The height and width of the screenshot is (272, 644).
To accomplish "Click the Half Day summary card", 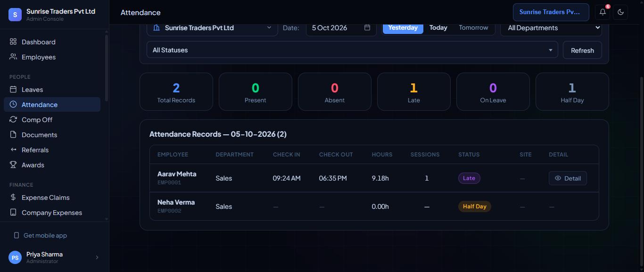I will pos(572,92).
